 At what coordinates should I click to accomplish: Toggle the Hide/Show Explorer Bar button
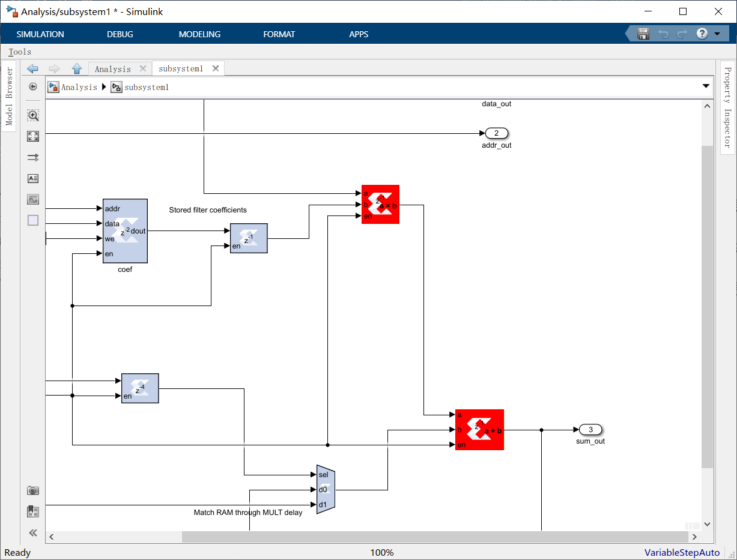click(33, 87)
